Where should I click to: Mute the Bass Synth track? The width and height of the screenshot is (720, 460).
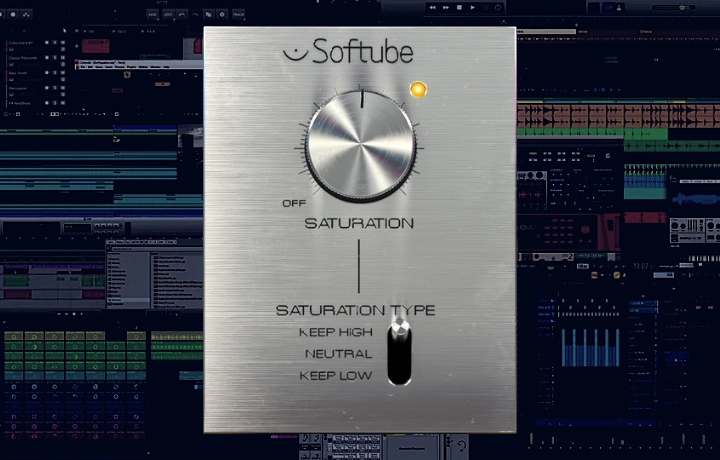click(62, 73)
